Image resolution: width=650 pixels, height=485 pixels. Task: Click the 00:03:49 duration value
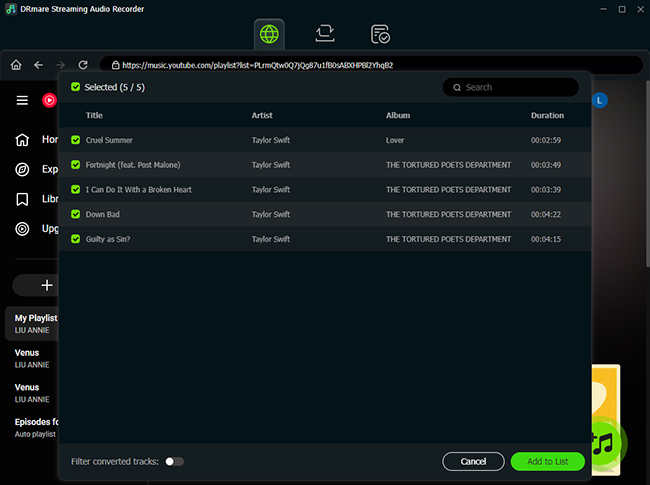tap(546, 165)
